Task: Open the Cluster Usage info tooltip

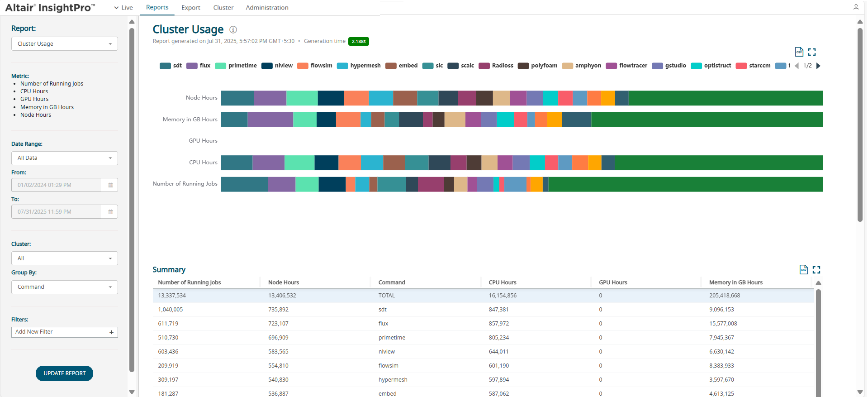Action: tap(233, 30)
